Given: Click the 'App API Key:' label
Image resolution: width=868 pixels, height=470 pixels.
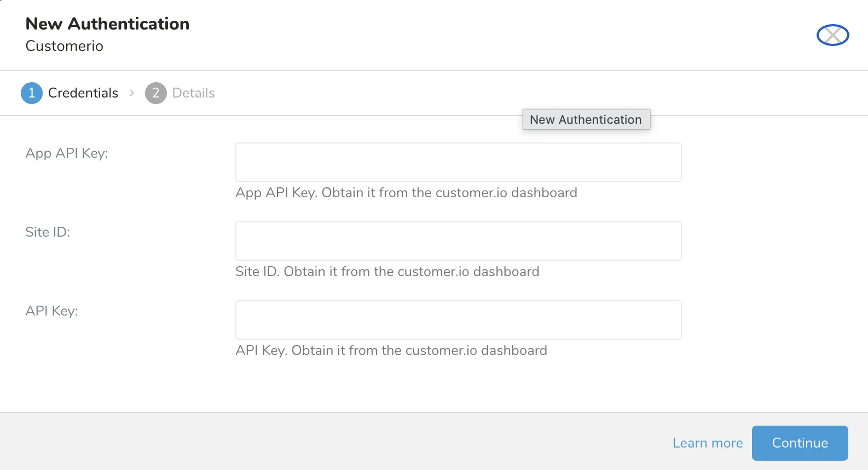Looking at the screenshot, I should pos(67,153).
